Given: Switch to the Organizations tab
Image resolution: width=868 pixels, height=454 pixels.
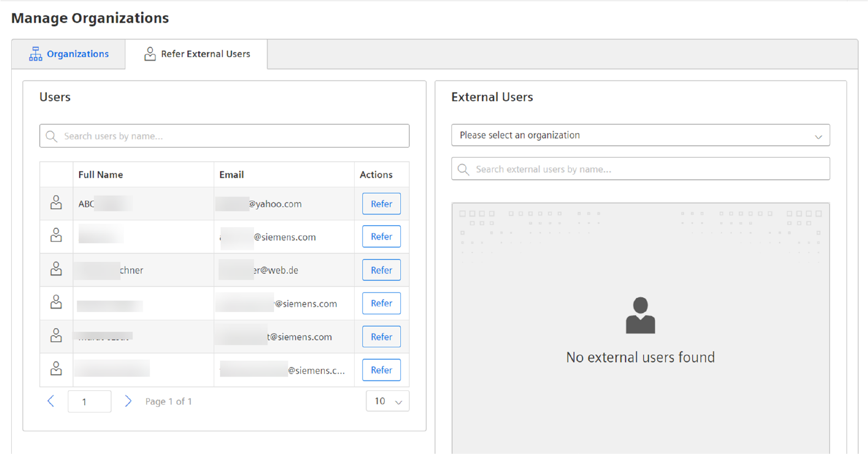Looking at the screenshot, I should pyautogui.click(x=69, y=54).
